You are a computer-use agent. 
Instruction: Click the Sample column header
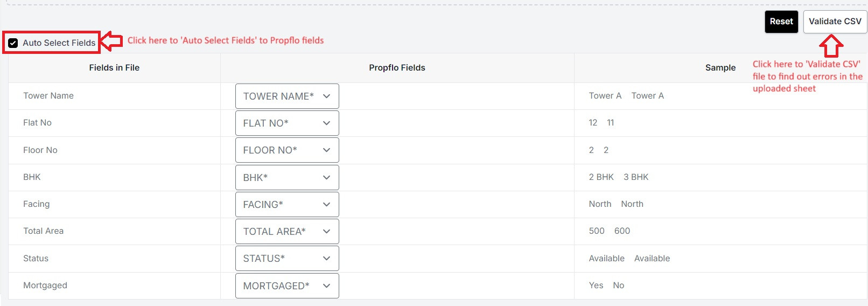click(720, 68)
